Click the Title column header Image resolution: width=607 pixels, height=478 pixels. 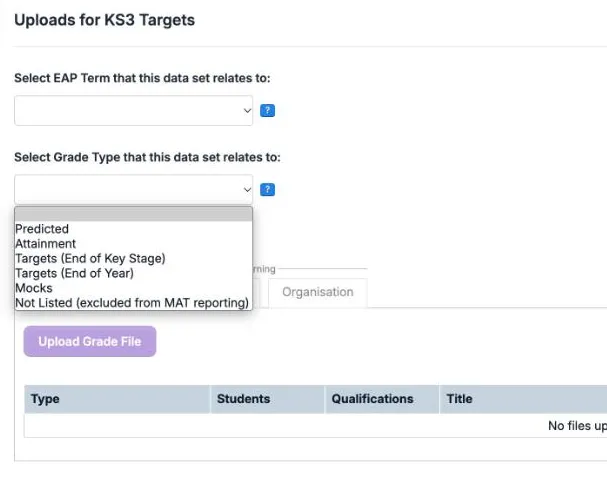(x=523, y=399)
